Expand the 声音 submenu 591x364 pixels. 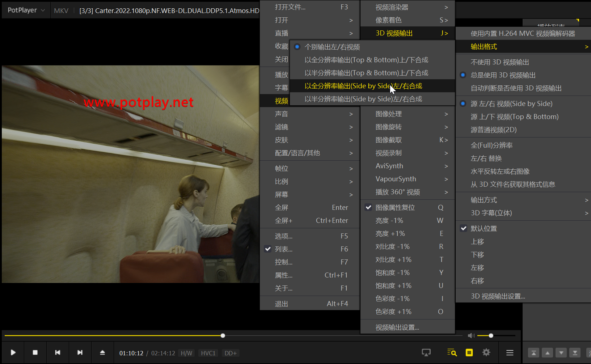310,114
